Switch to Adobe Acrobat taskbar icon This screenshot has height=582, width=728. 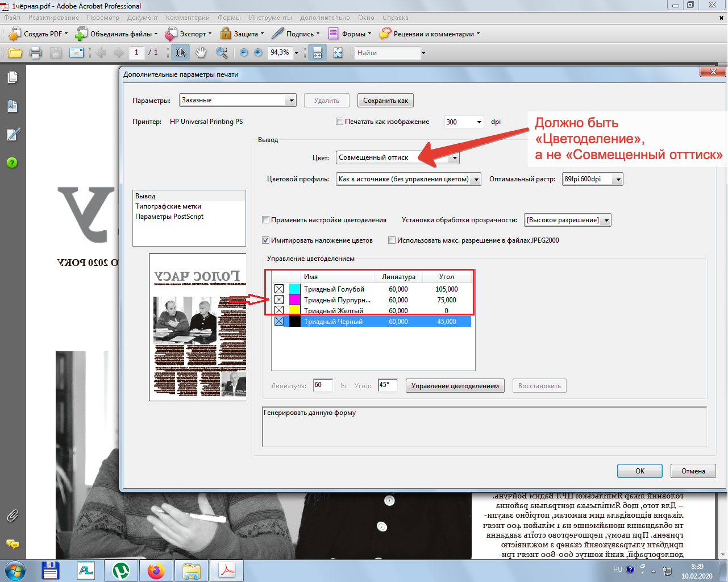[x=227, y=571]
